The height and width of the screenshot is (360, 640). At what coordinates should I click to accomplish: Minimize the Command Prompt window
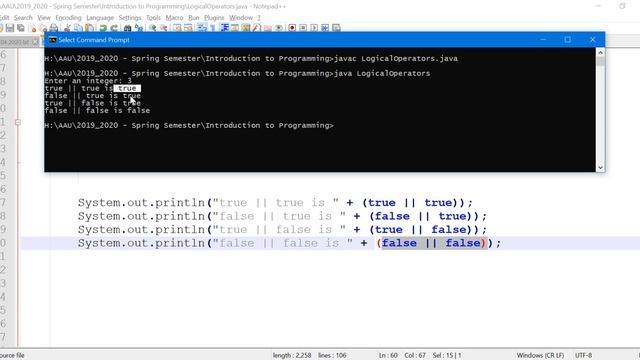(543, 40)
